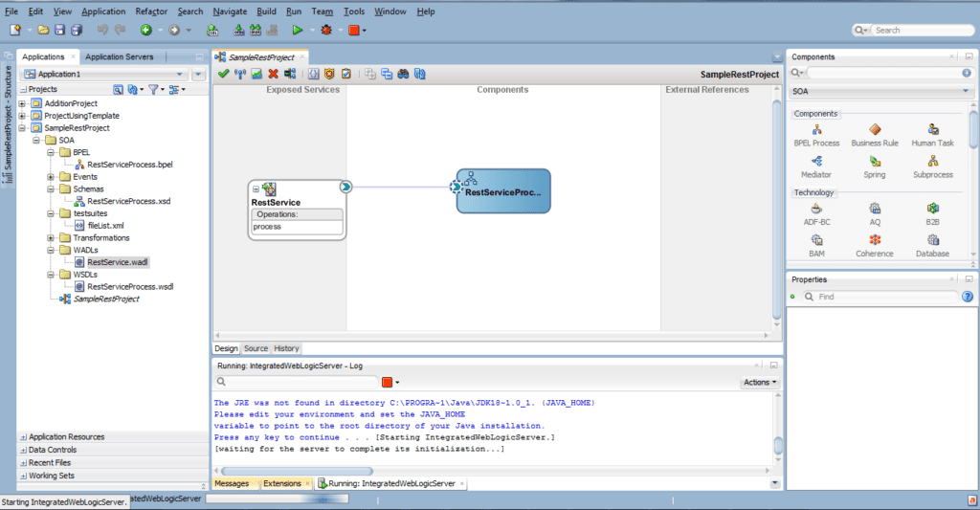Click the binoculars find icon in composite toolbar
Screen dimensions: 980x510
pyautogui.click(x=403, y=74)
